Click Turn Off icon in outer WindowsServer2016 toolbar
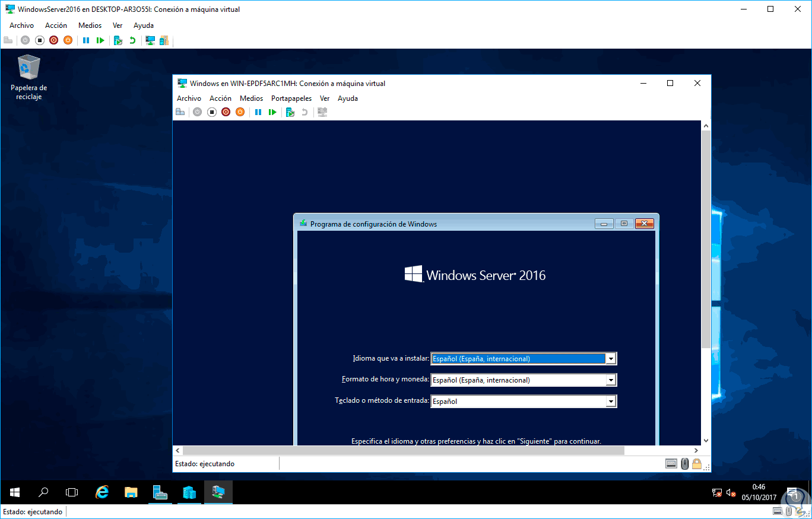 [x=40, y=40]
